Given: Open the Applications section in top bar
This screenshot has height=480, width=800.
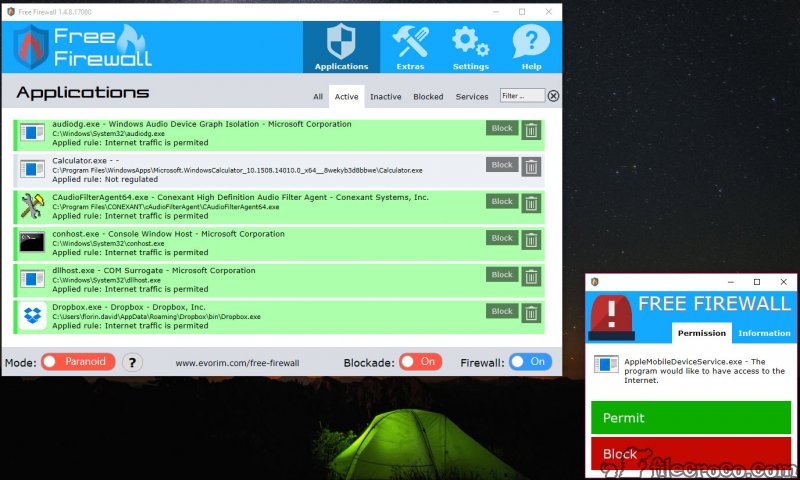Looking at the screenshot, I should [341, 47].
